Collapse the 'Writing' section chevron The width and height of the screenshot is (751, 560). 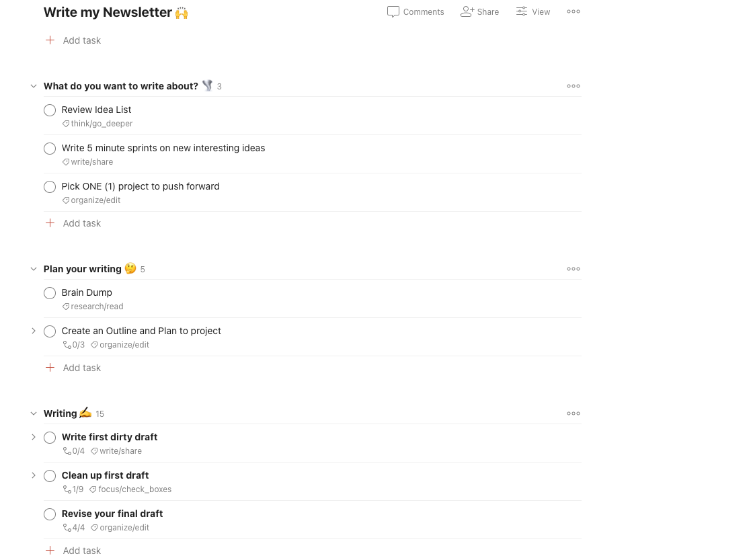(34, 413)
